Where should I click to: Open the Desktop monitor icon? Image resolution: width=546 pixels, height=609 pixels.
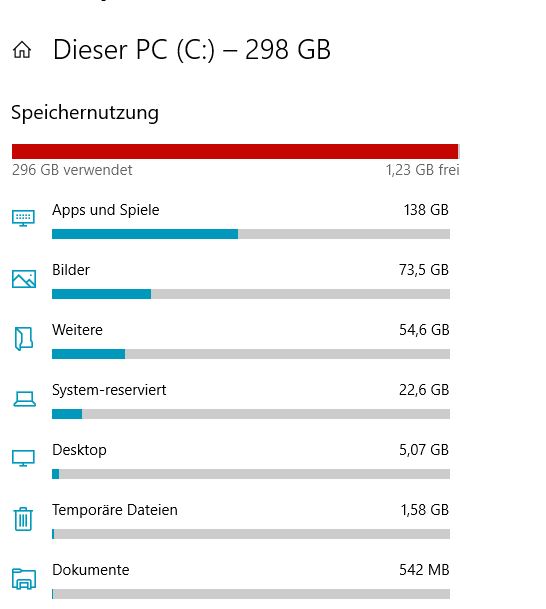point(23,458)
